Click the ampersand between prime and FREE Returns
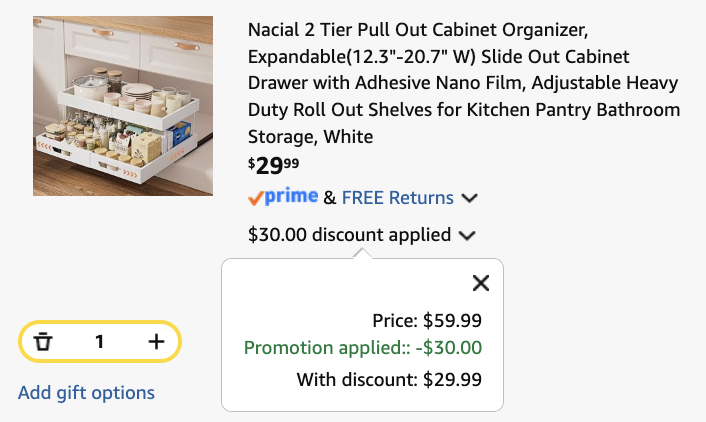Screen dimensions: 706x422 330,198
